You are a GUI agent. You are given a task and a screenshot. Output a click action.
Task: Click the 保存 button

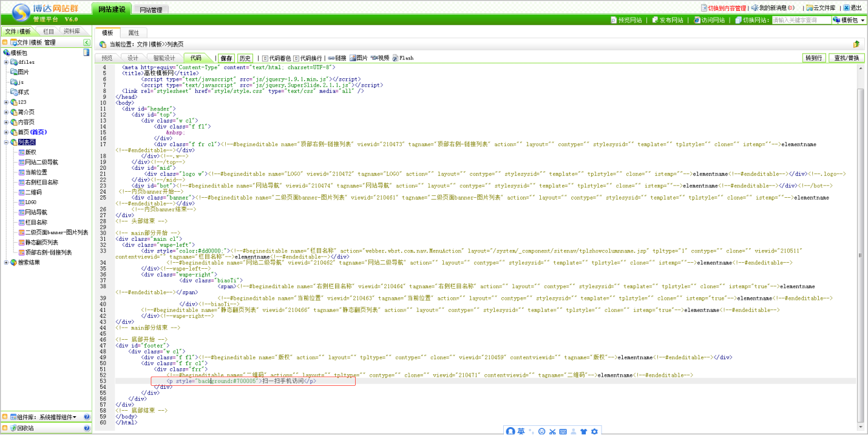[x=226, y=58]
